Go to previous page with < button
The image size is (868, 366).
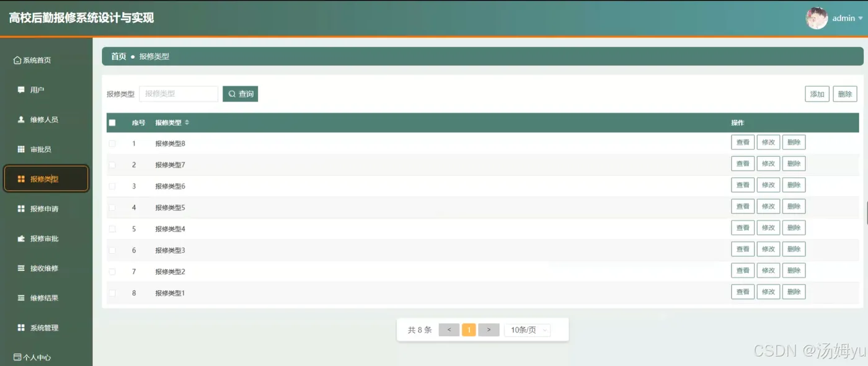coord(449,330)
